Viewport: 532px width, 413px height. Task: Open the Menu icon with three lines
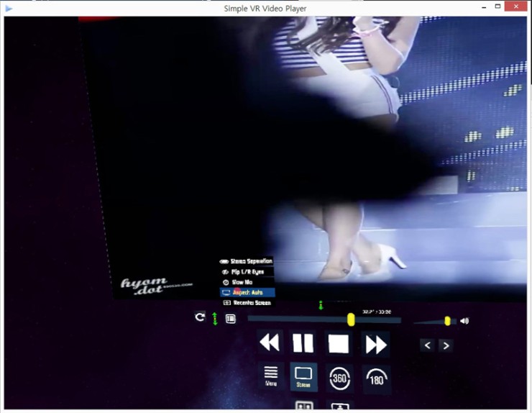(x=271, y=375)
